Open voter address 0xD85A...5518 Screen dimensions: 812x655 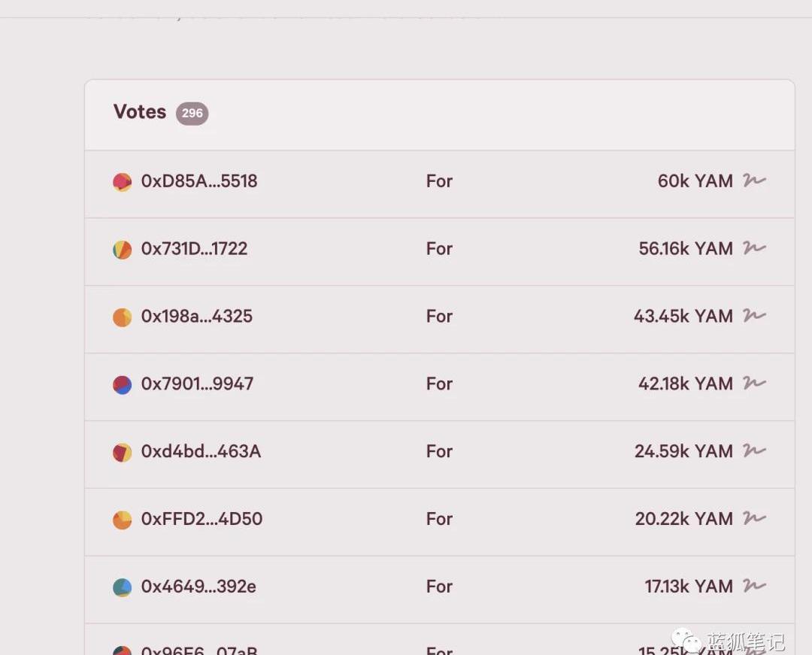199,180
